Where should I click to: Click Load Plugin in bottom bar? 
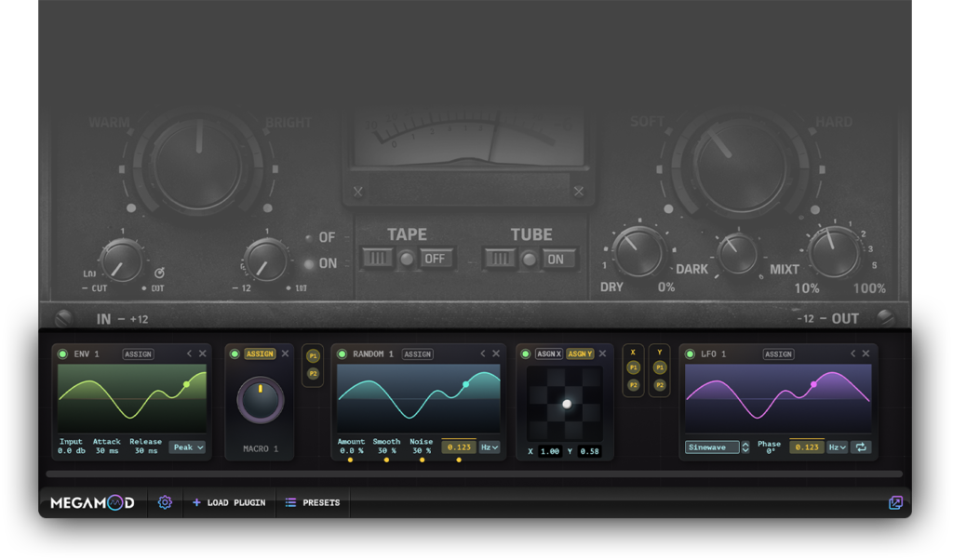(x=229, y=502)
